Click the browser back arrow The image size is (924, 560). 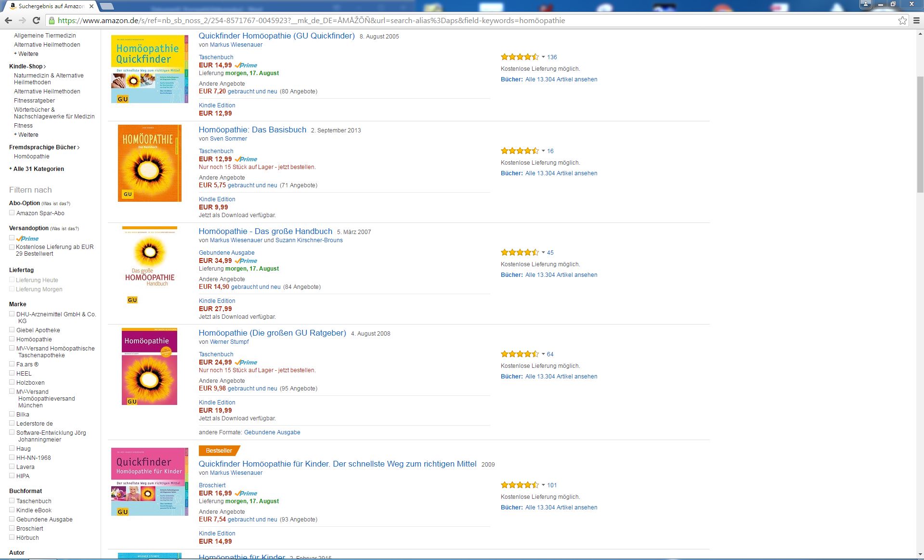(8, 20)
